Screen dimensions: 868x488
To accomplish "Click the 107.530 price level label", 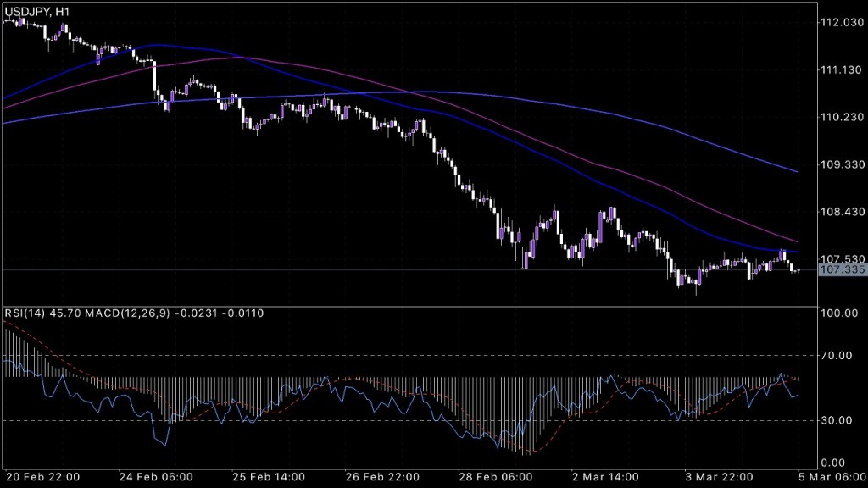I will coord(841,258).
